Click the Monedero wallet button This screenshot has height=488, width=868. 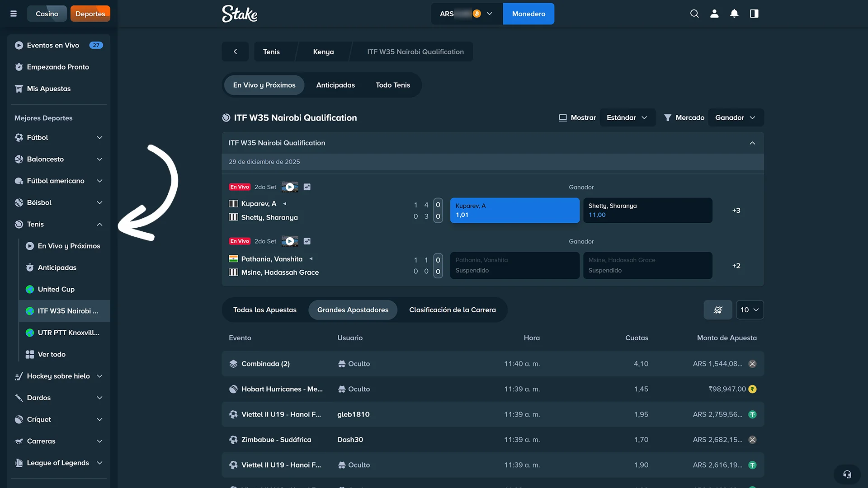528,14
